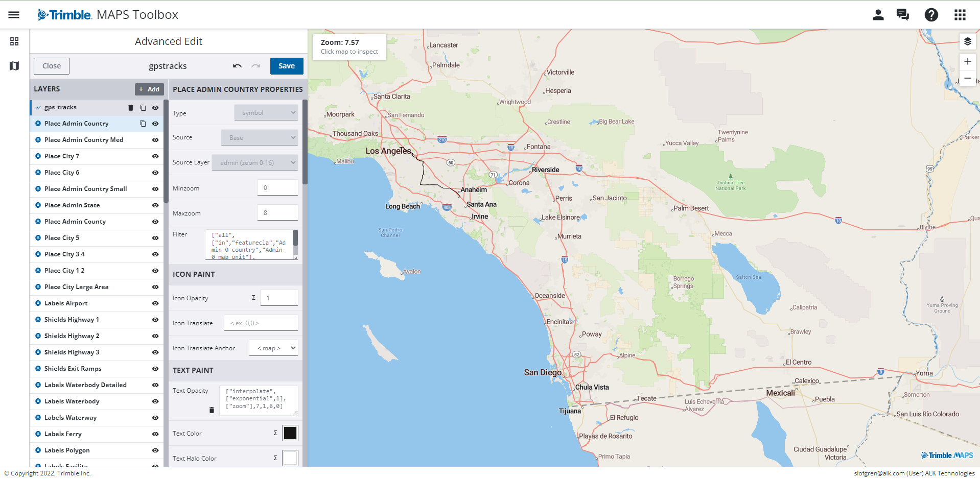This screenshot has width=980, height=479.
Task: Click the Trimble MAPS map attribution link
Action: point(947,456)
